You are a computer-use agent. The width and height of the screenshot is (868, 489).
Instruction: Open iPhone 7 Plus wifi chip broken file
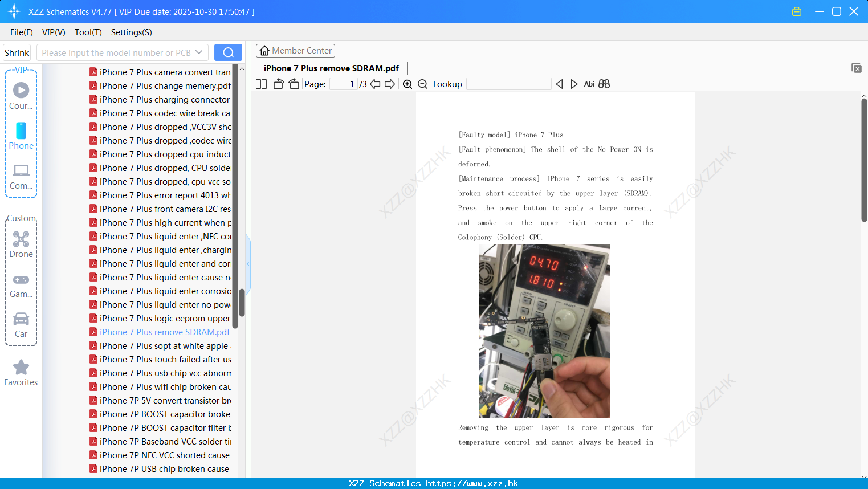pyautogui.click(x=160, y=387)
